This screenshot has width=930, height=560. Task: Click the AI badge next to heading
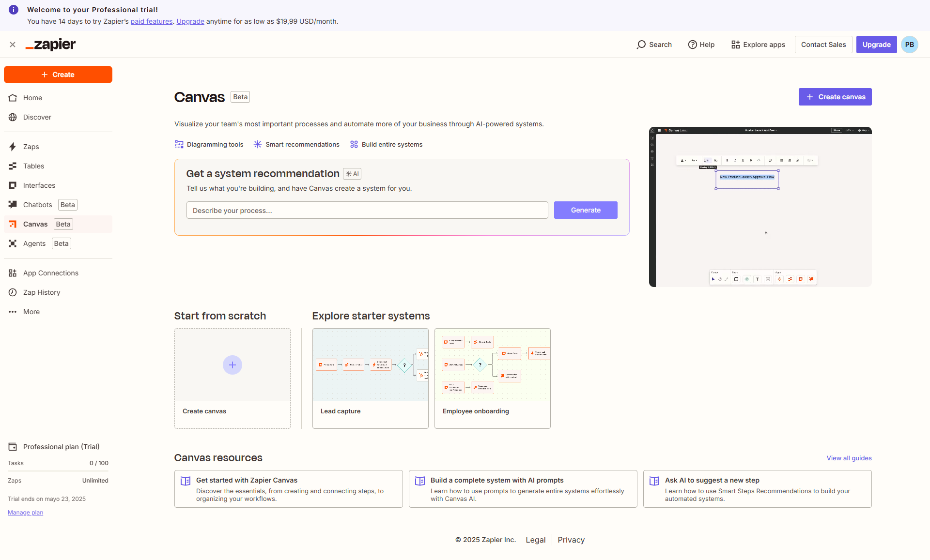pos(352,174)
